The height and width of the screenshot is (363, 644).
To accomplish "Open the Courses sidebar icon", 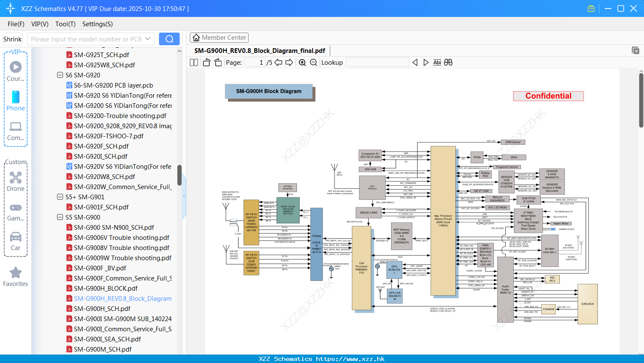I will point(16,71).
